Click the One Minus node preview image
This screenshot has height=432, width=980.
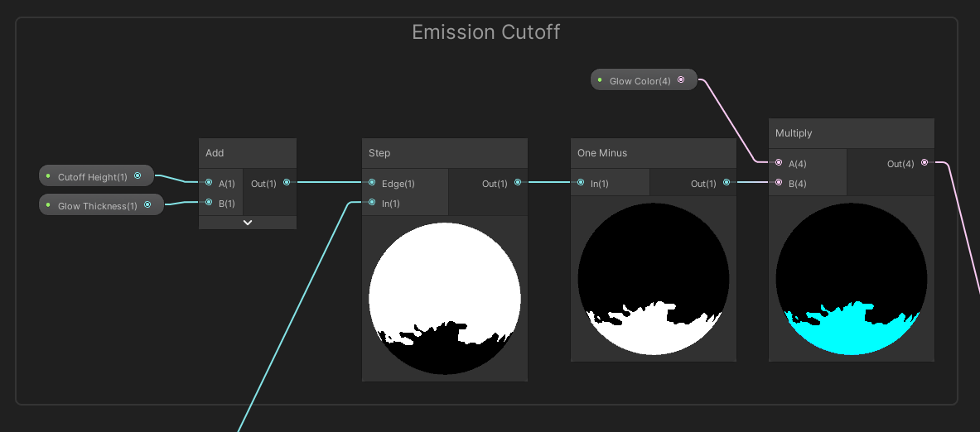(653, 277)
